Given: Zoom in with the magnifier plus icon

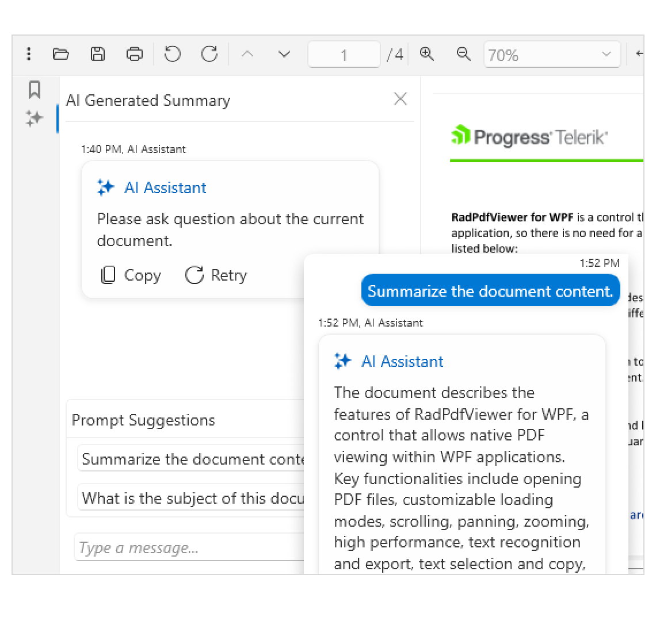Looking at the screenshot, I should point(426,53).
